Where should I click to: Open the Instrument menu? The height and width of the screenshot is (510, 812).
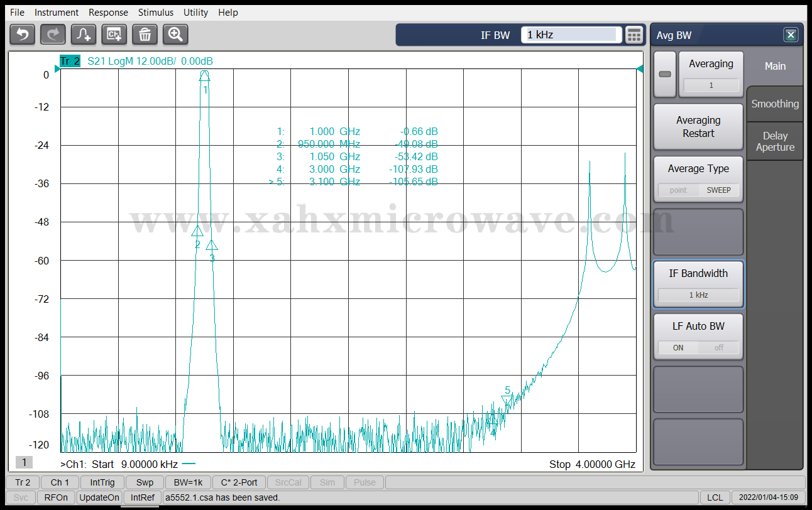pyautogui.click(x=57, y=12)
